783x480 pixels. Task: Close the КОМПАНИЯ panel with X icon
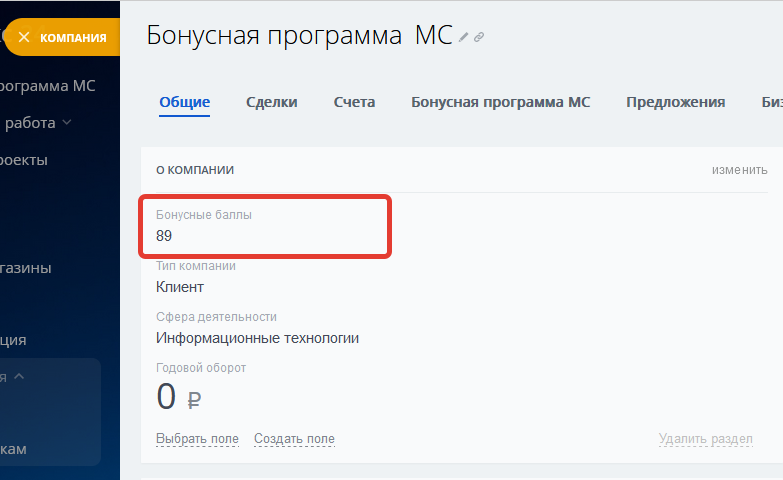click(24, 38)
